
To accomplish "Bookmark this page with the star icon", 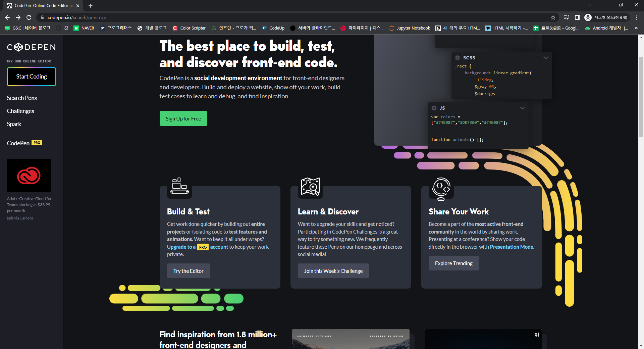I will click(553, 17).
